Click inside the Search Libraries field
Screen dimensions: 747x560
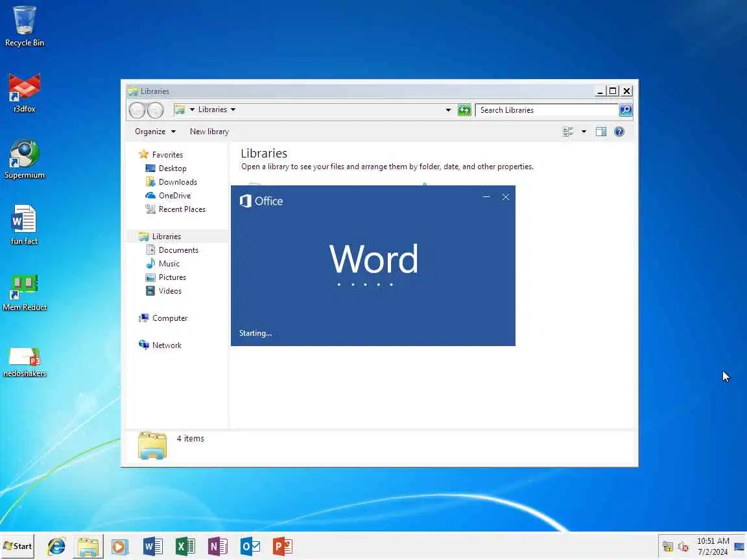[x=547, y=110]
